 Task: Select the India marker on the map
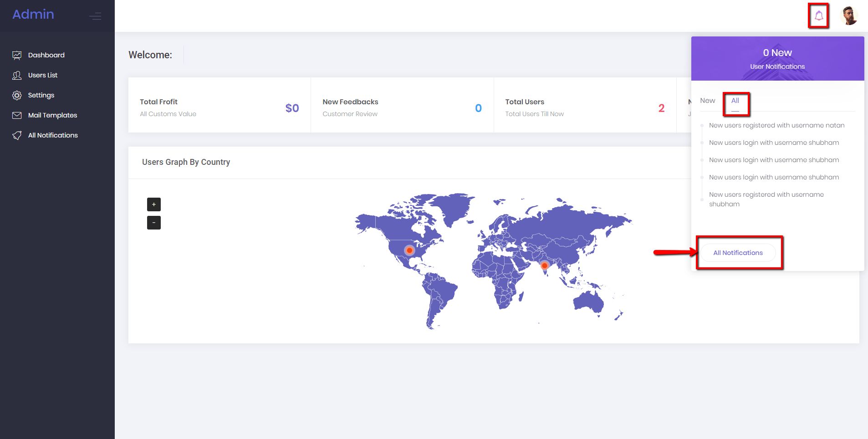coord(544,265)
